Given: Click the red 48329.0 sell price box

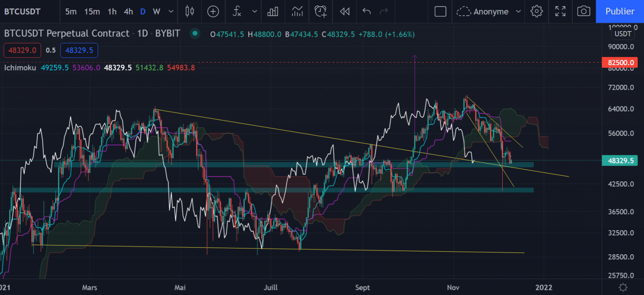Looking at the screenshot, I should pyautogui.click(x=22, y=50).
